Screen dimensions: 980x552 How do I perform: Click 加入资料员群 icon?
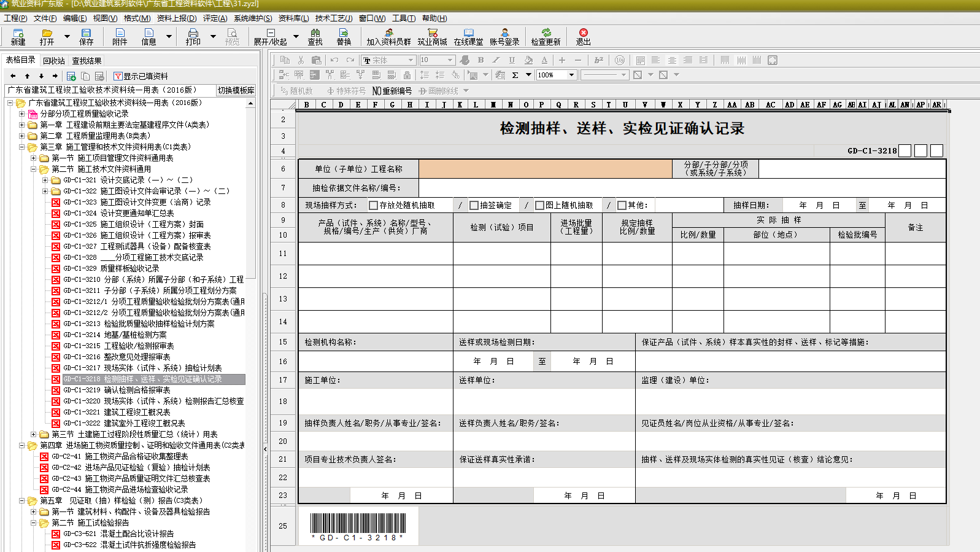point(389,37)
